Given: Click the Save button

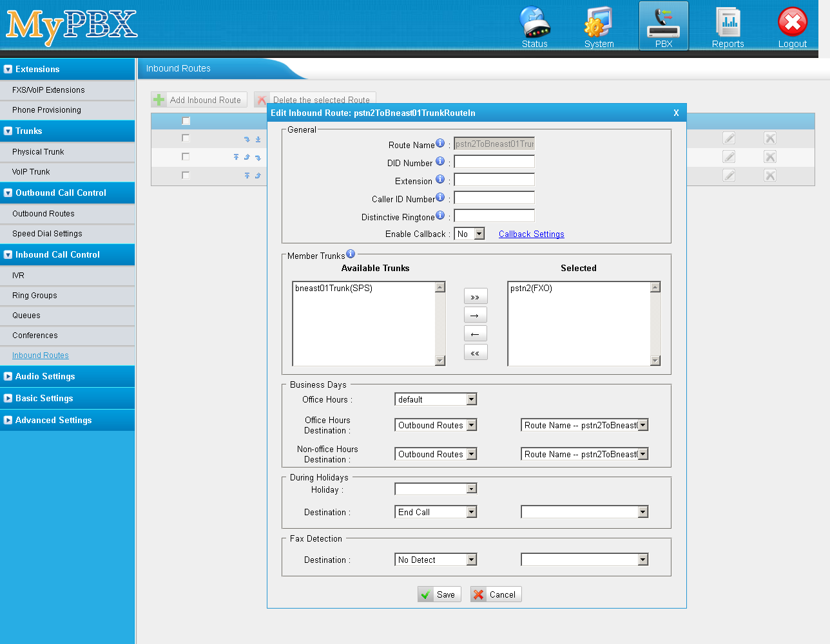Looking at the screenshot, I should [x=439, y=594].
